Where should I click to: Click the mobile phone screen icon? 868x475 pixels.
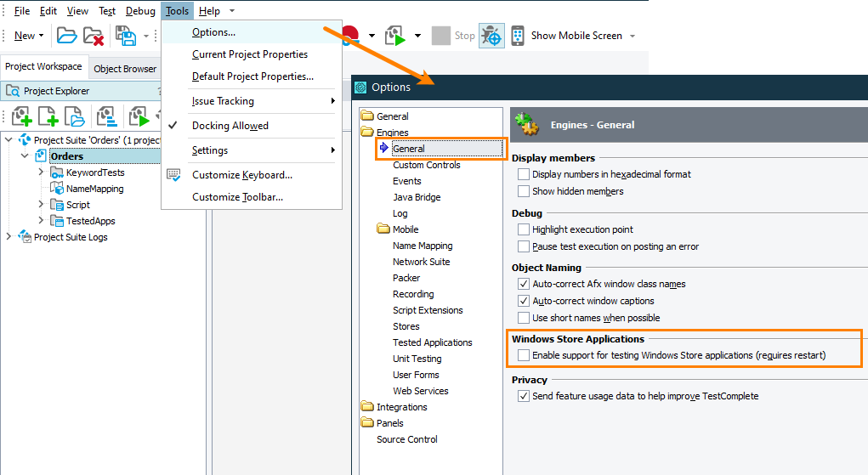(x=518, y=36)
